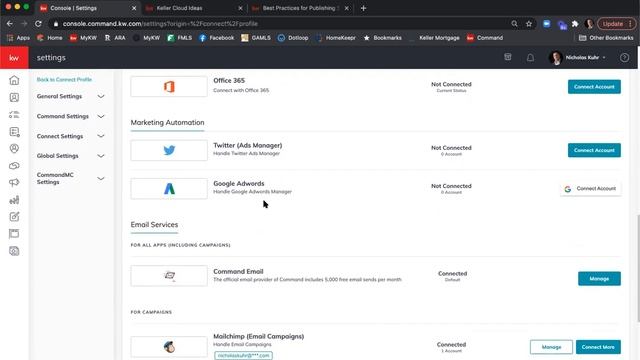The image size is (640, 360).
Task: Click the Mailchimp monkey logo tile
Action: [x=169, y=347]
